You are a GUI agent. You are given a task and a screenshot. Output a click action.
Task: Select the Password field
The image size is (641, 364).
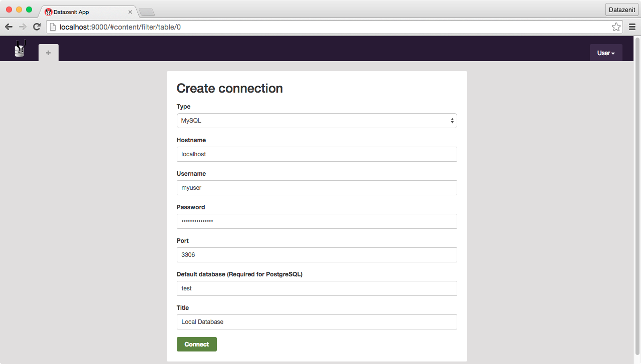point(316,221)
